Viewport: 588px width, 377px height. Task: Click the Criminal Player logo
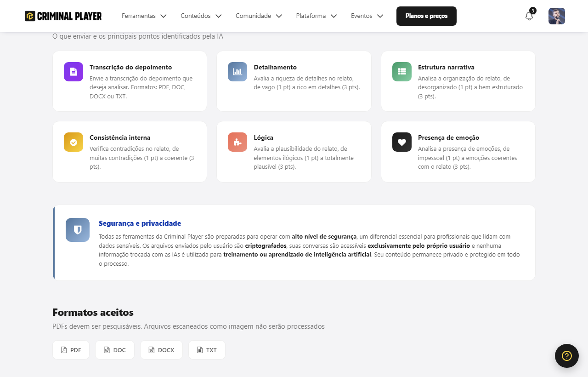click(x=63, y=16)
